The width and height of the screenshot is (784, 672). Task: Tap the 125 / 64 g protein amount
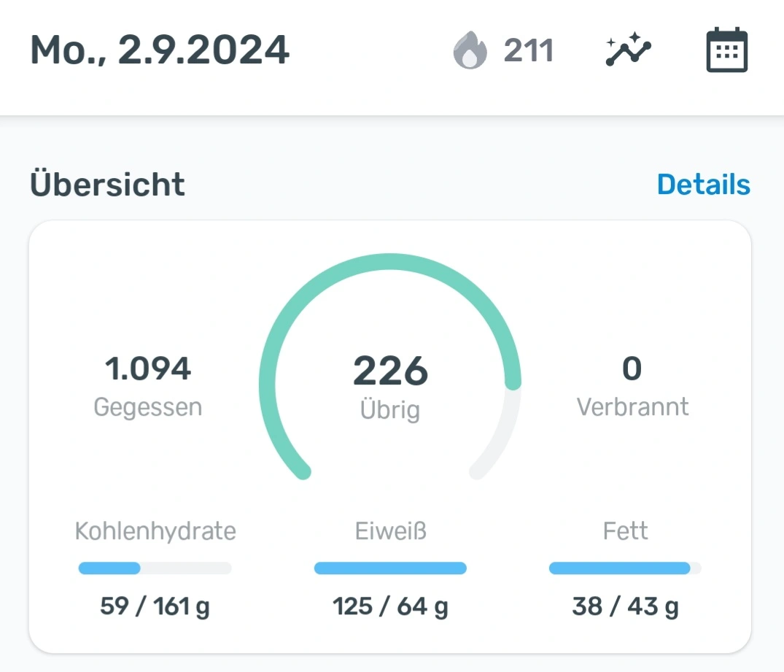[x=390, y=606]
